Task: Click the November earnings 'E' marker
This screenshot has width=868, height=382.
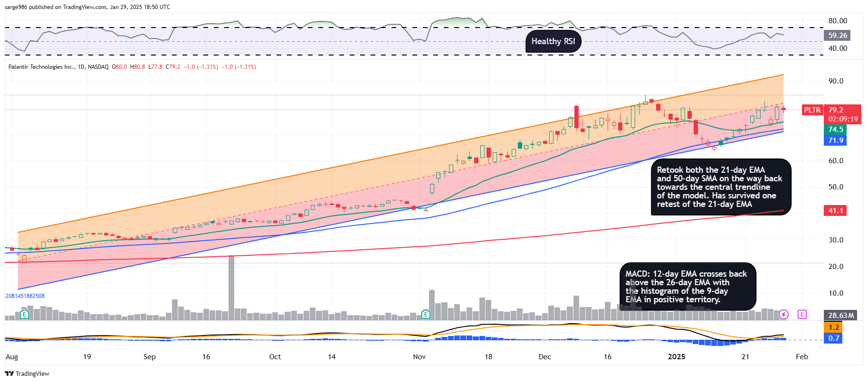Action: 426,314
